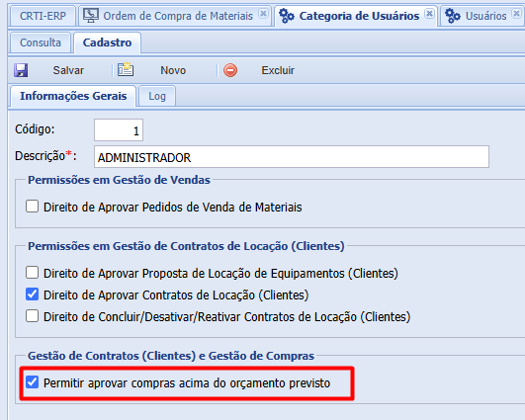Click the gears icon on Categoria de Usuários tab
The image size is (525, 420).
coord(287,16)
